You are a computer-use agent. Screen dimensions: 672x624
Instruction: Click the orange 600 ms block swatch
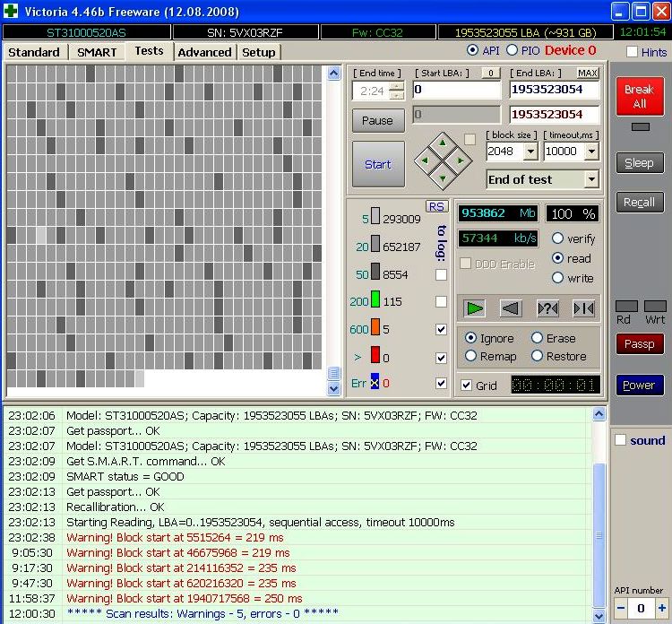375,326
